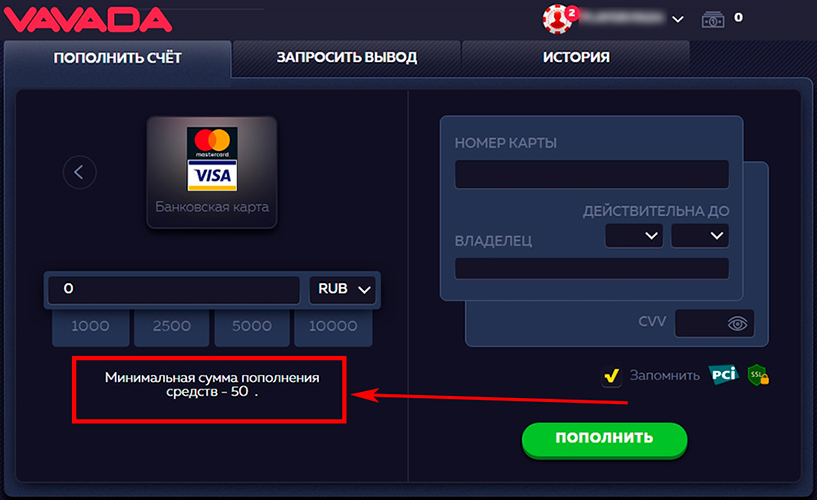Expand the account name dropdown arrow

(677, 19)
